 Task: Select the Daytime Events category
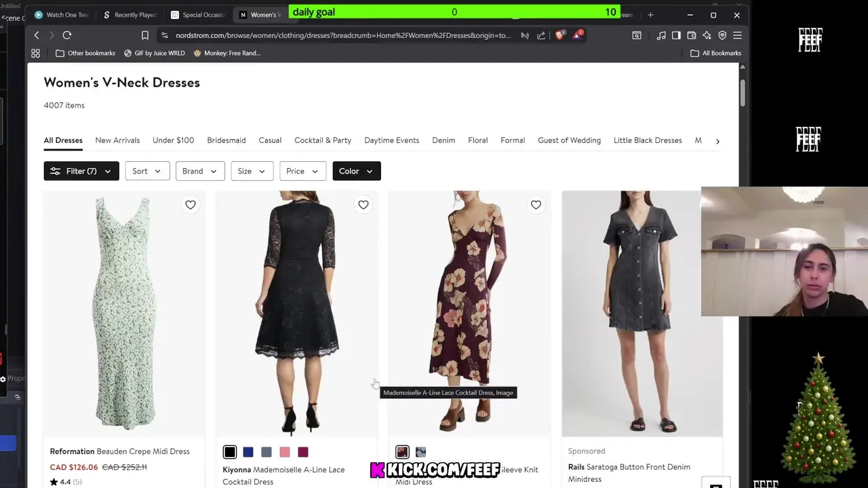[x=391, y=140]
